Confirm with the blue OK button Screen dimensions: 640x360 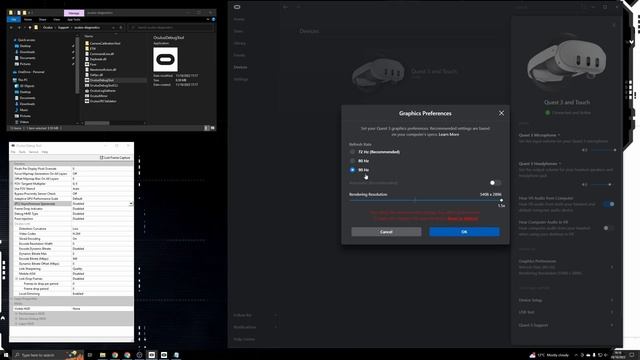tap(464, 232)
